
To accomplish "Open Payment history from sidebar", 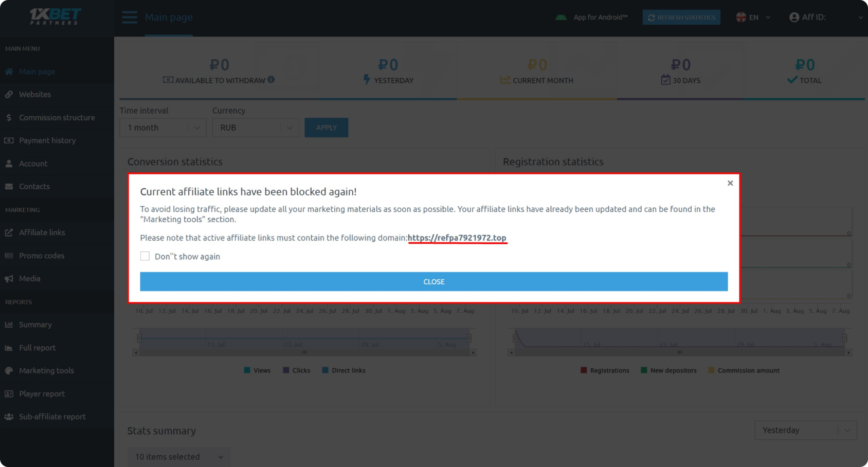I will coord(47,140).
